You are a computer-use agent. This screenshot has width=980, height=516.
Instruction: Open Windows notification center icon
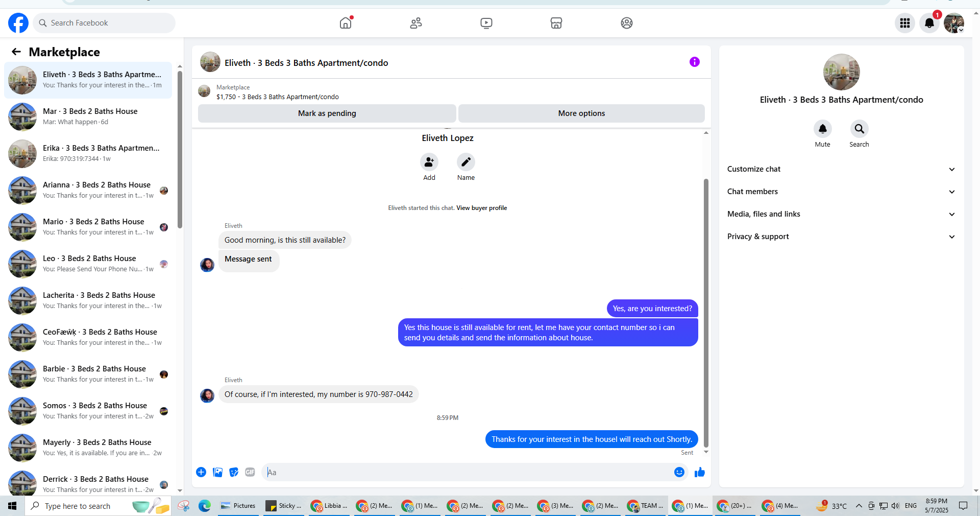(963, 506)
